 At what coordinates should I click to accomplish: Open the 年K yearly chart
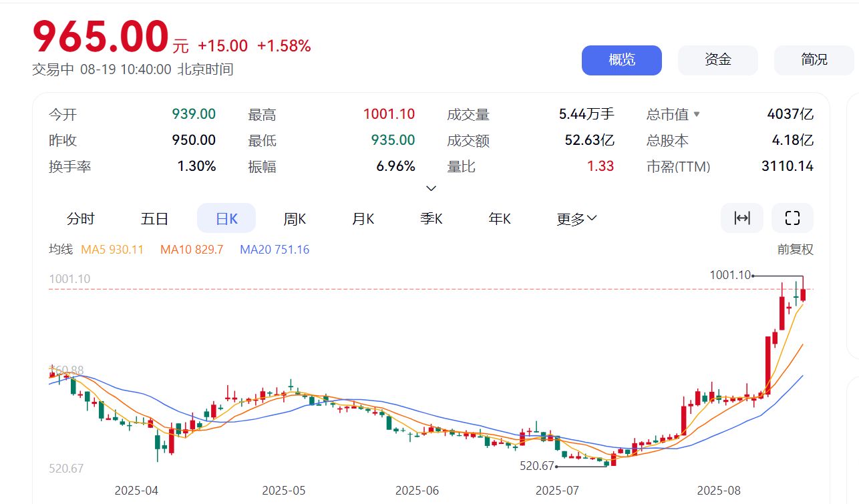coord(498,218)
